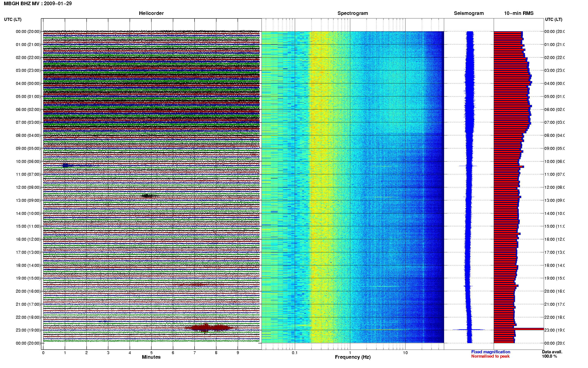Image resolution: width=588 pixels, height=368 pixels.
Task: Click the left time label '01:00 (21:00)'
Action: (x=28, y=44)
